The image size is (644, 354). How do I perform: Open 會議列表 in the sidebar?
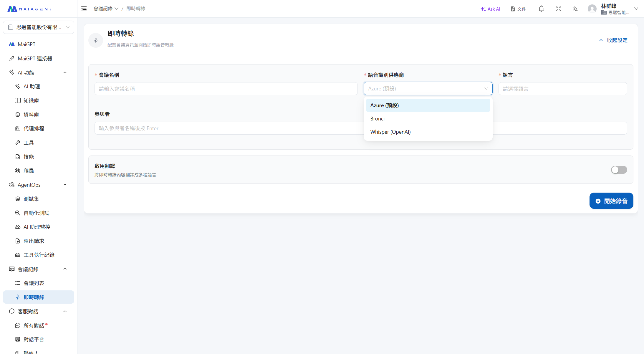pyautogui.click(x=34, y=283)
